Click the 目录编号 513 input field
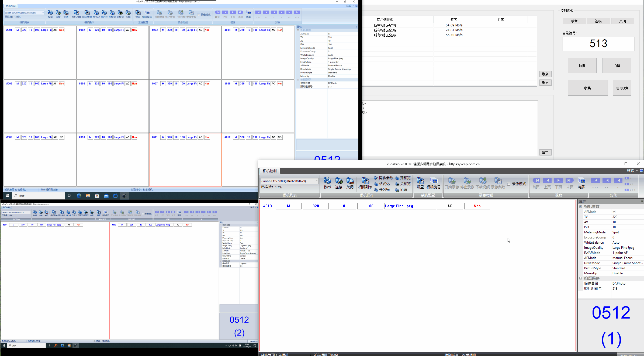 pos(598,44)
